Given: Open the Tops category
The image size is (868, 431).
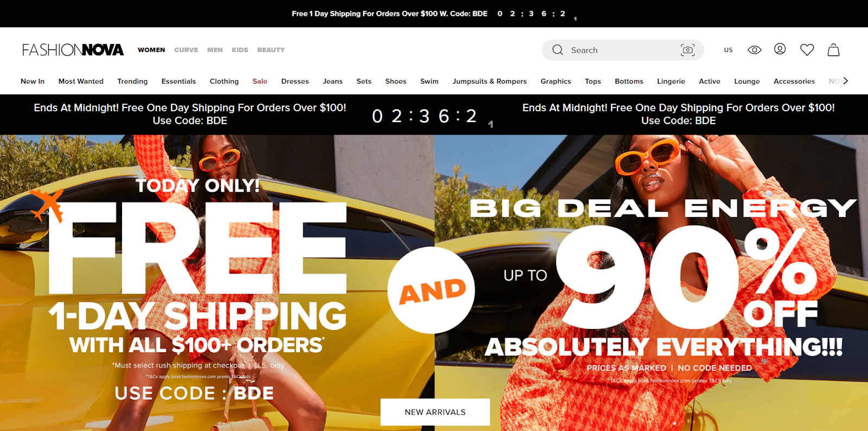Looking at the screenshot, I should coord(593,81).
